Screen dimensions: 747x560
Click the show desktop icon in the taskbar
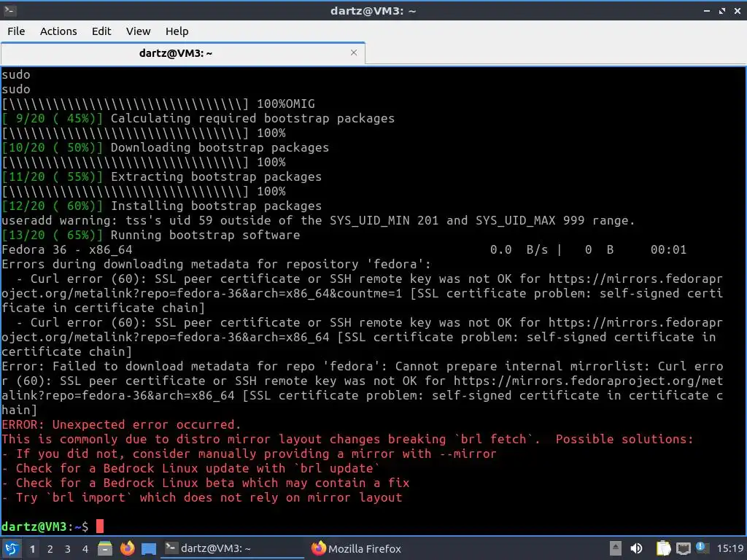149,548
